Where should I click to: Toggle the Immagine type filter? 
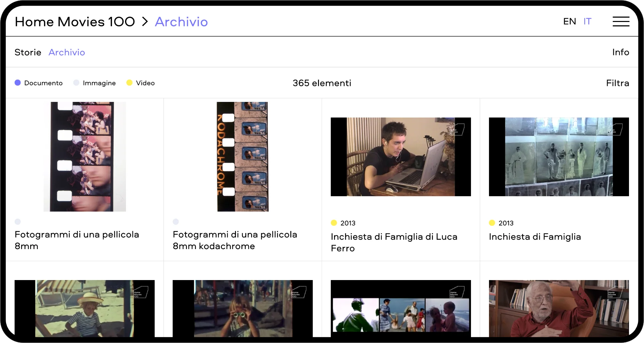click(99, 83)
